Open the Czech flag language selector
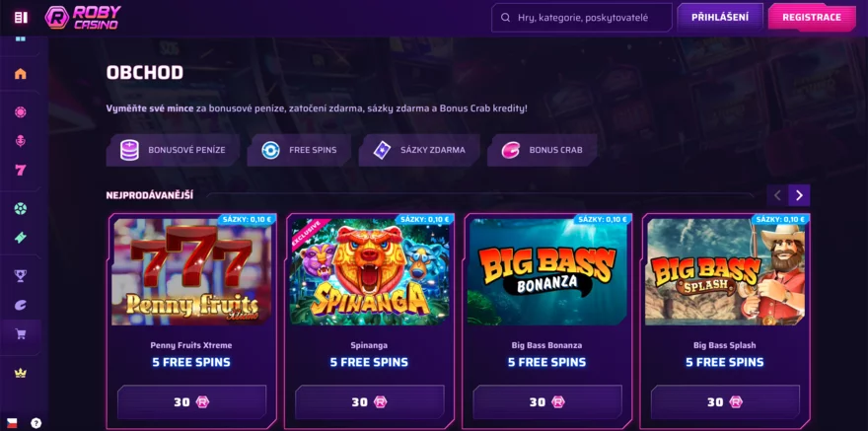Viewport: 868px width, 431px height. tap(12, 423)
